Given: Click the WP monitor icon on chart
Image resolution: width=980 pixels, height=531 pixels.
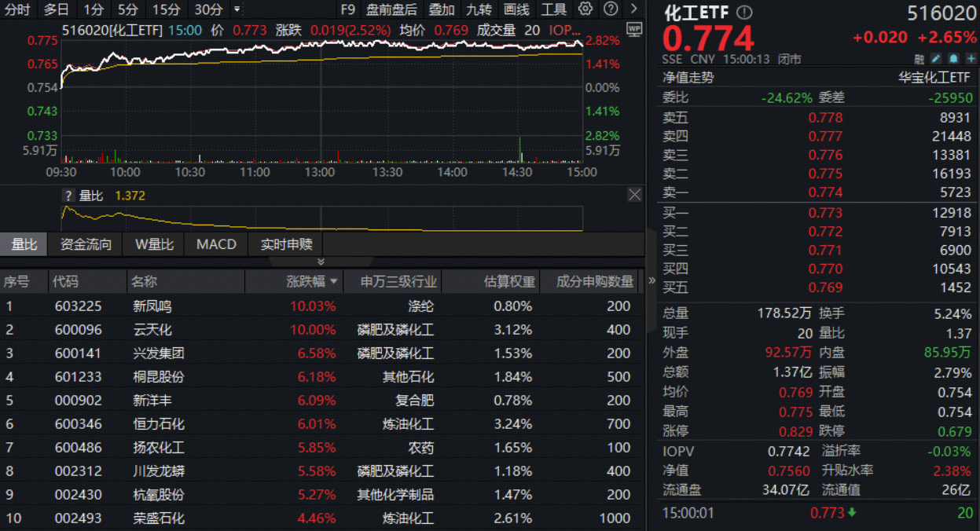Looking at the screenshot, I should (634, 30).
